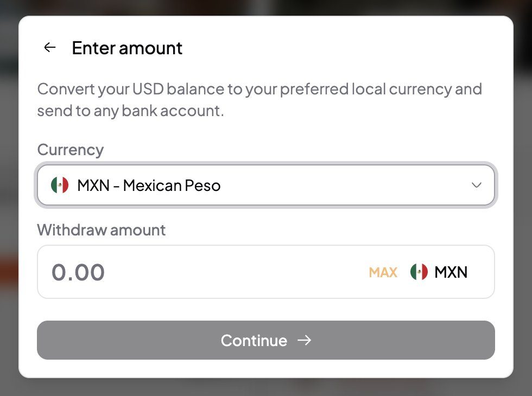This screenshot has height=396, width=532.
Task: Click the Continue label text
Action: (254, 341)
